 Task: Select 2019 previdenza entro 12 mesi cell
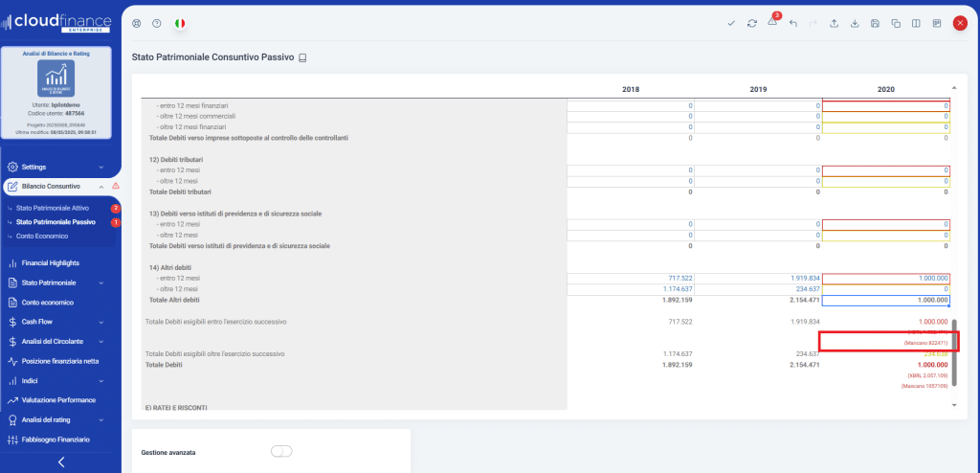click(758, 224)
